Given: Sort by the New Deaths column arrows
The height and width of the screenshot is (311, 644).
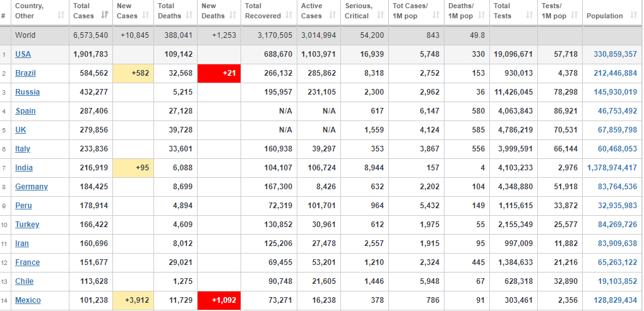Looking at the screenshot, I should tap(232, 16).
